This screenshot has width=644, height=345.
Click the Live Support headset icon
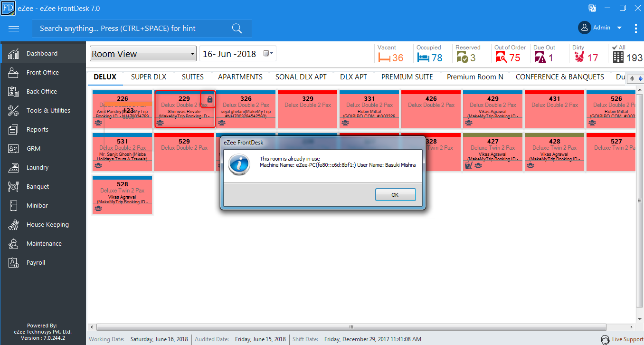click(x=605, y=340)
